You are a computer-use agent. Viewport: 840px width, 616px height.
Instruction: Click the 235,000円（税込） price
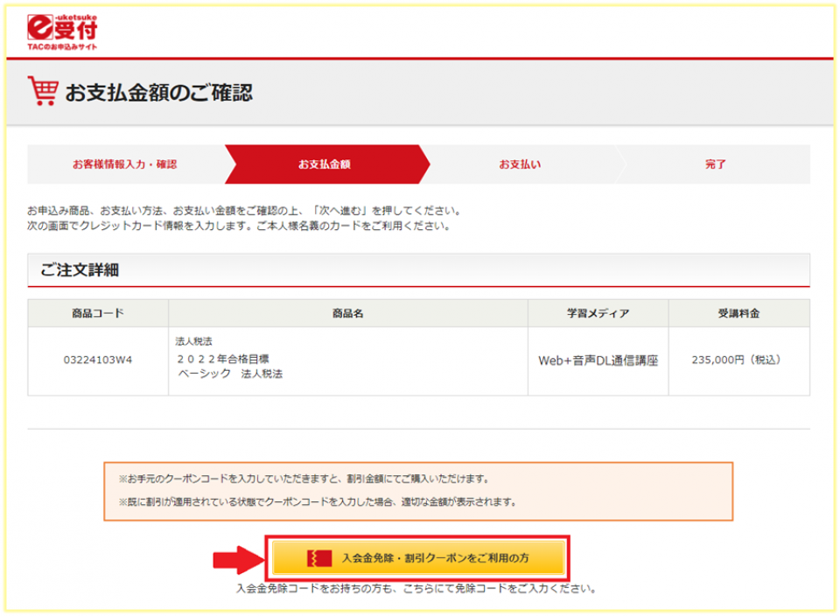tap(738, 360)
